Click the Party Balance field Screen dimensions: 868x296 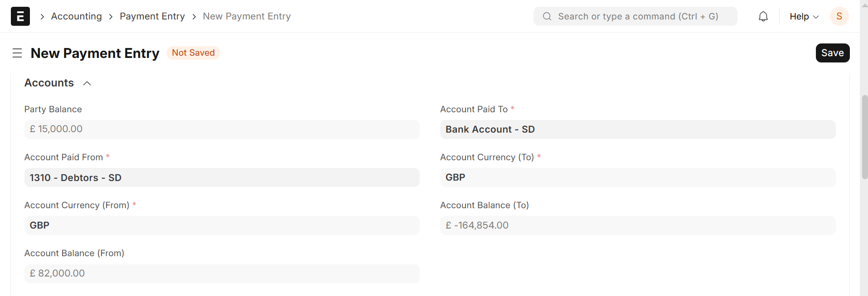tap(222, 129)
